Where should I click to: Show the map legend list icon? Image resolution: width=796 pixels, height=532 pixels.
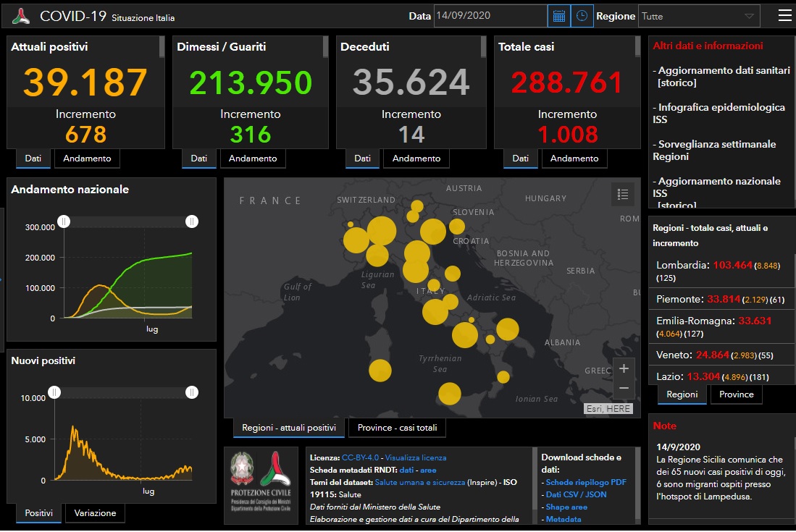pyautogui.click(x=623, y=194)
